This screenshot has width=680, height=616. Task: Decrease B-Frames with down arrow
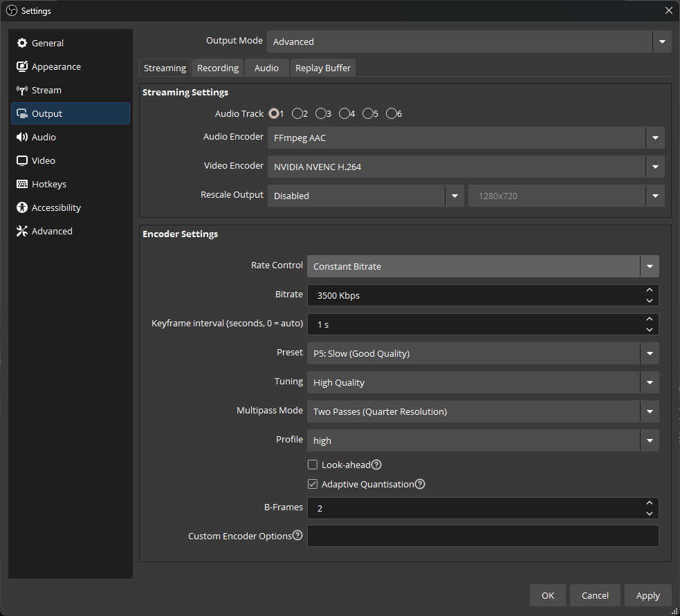pos(649,513)
